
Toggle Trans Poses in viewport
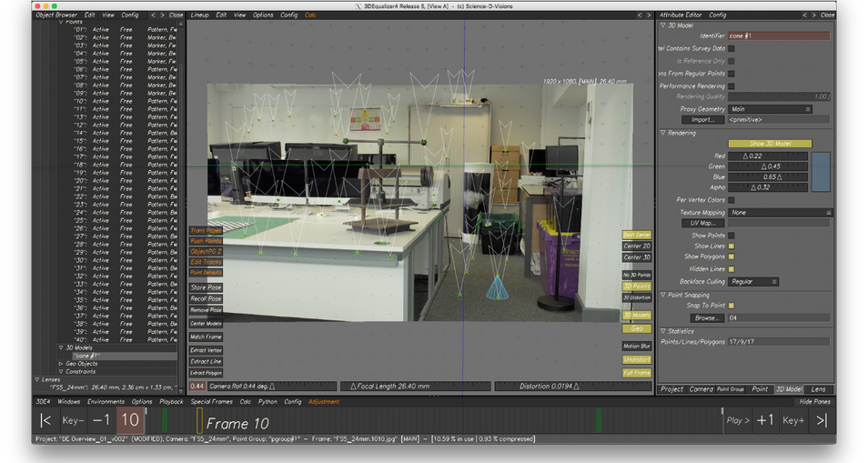click(206, 231)
